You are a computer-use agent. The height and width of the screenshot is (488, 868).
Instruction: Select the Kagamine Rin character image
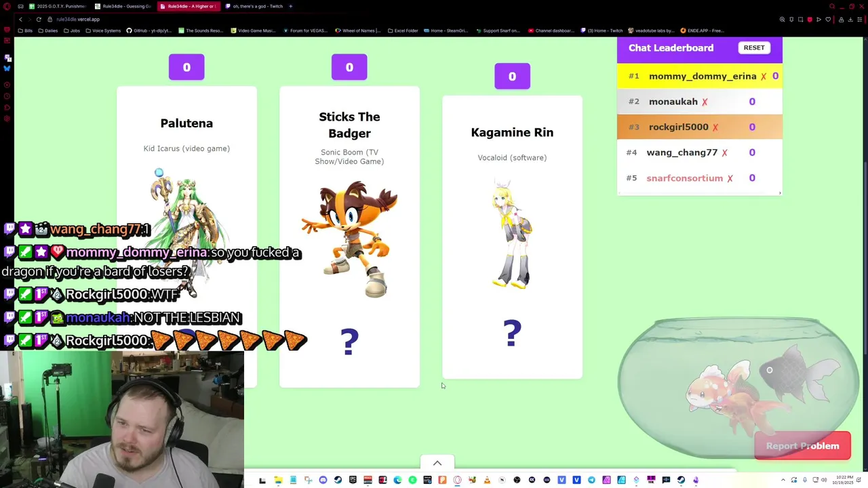coord(512,234)
